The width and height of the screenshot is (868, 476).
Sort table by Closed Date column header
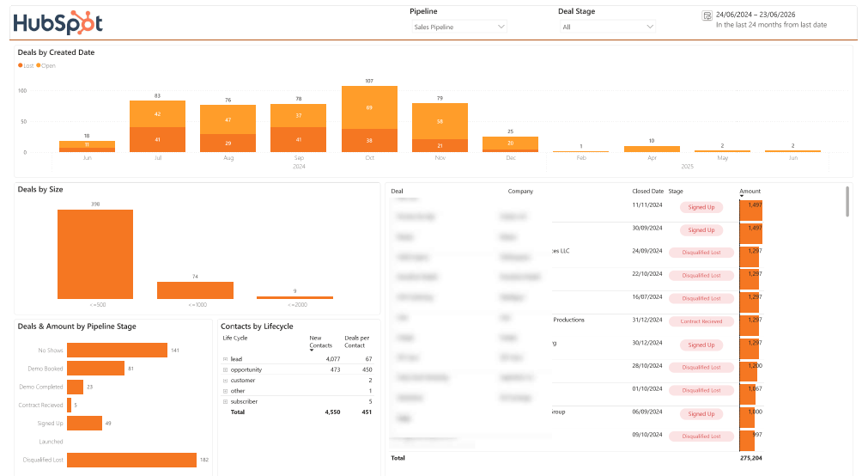pyautogui.click(x=647, y=192)
